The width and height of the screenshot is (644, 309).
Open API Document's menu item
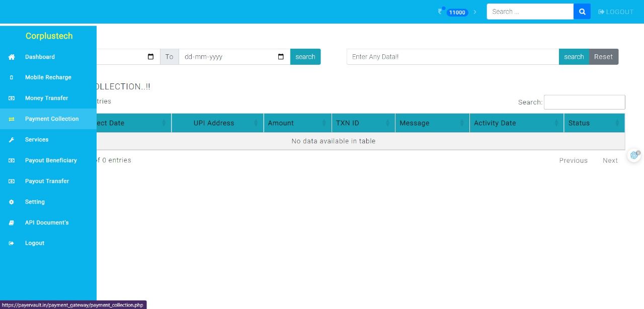47,223
